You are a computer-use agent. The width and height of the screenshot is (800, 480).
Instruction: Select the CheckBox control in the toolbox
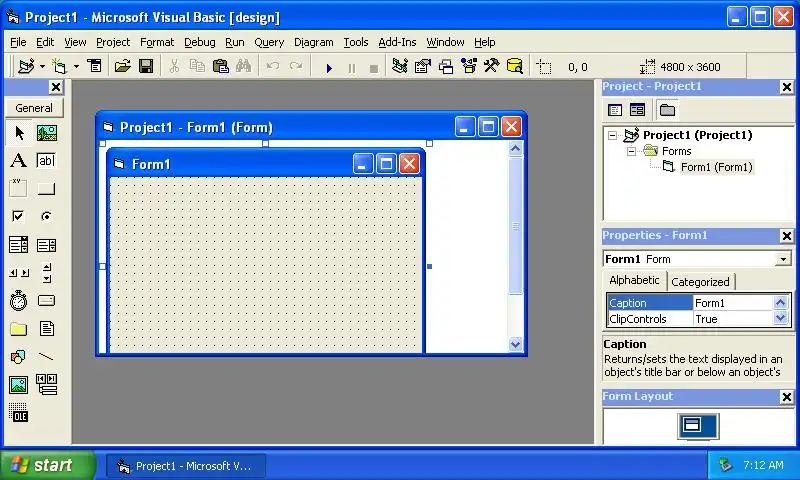[x=18, y=216]
